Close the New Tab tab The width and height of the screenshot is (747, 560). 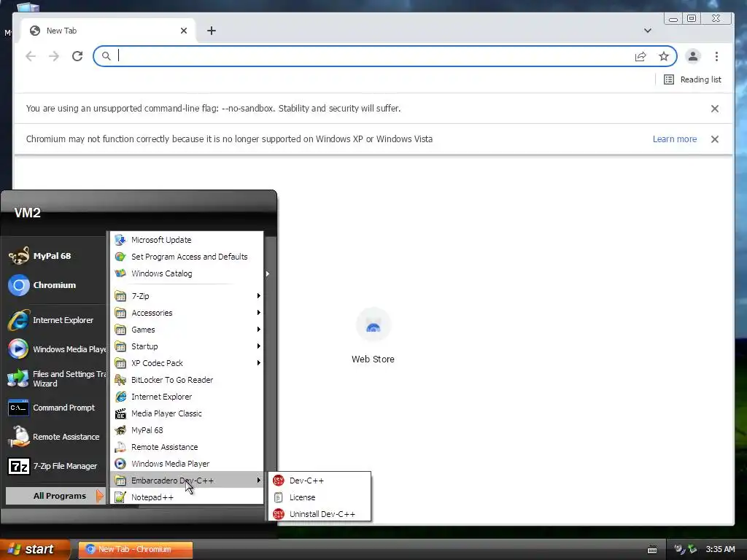tap(184, 31)
